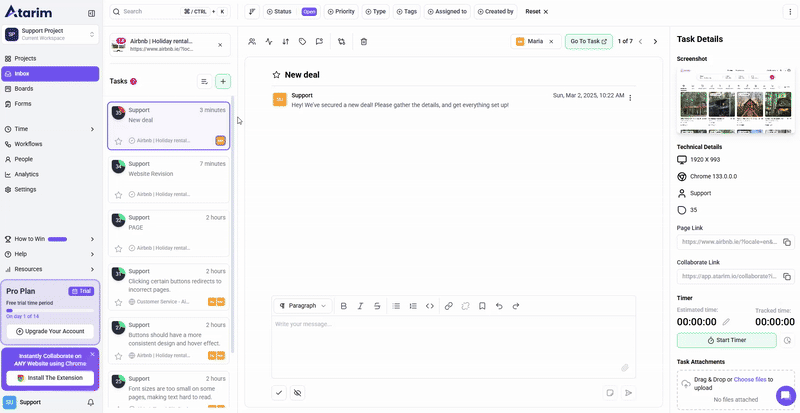Click the trial period progress bar
The width and height of the screenshot is (800, 413).
click(50, 310)
